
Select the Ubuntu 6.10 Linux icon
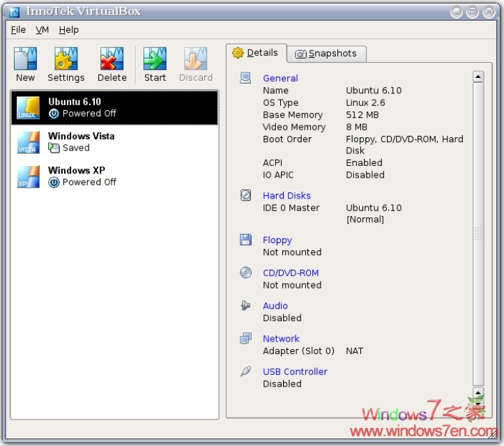[x=29, y=107]
